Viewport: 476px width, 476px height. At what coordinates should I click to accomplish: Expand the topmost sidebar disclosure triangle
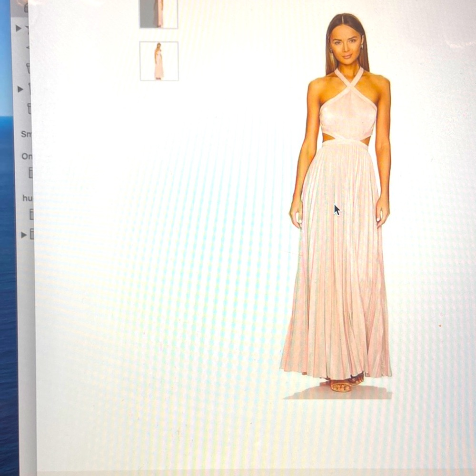(19, 28)
